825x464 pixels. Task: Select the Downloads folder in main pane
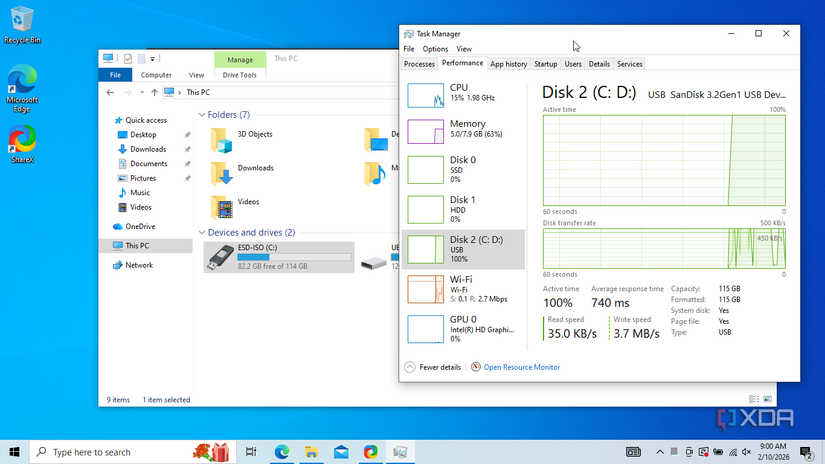pyautogui.click(x=243, y=173)
